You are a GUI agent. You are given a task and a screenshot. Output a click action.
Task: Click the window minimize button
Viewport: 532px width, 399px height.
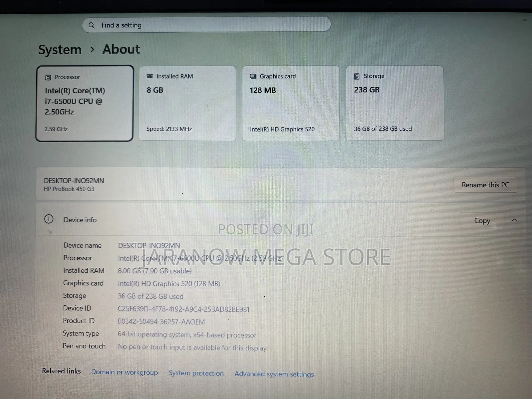click(x=525, y=20)
